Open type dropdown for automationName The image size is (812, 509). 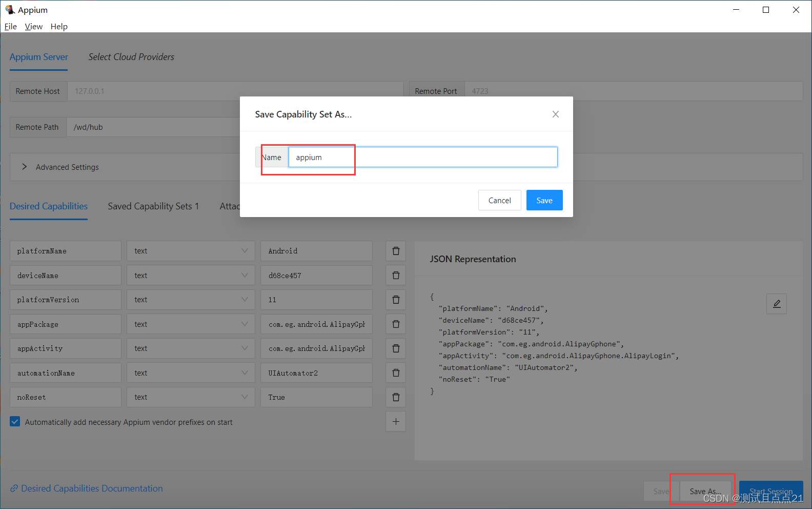pos(191,373)
